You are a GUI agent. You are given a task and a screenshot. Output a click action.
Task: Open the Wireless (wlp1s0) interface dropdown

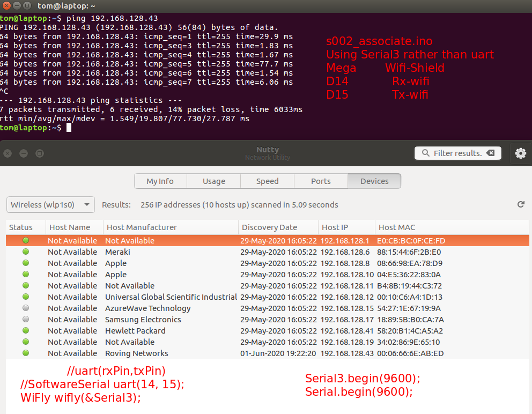(50, 205)
